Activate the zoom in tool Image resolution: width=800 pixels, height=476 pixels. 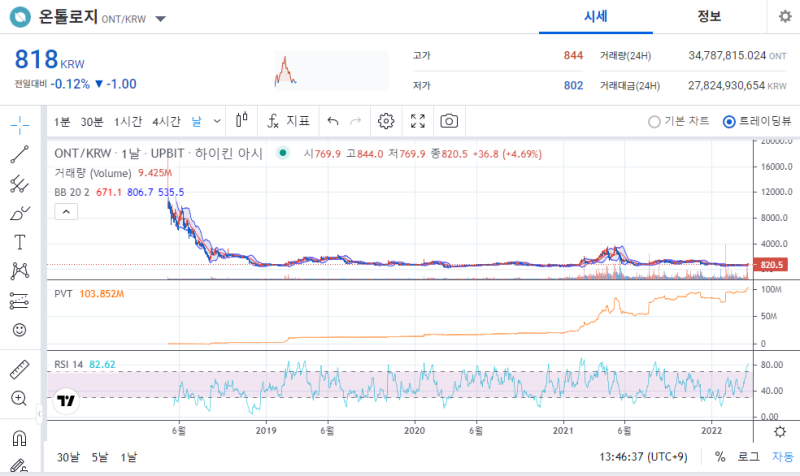point(20,398)
